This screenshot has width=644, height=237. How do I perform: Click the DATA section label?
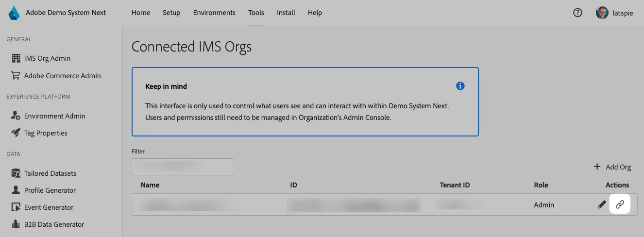click(13, 154)
